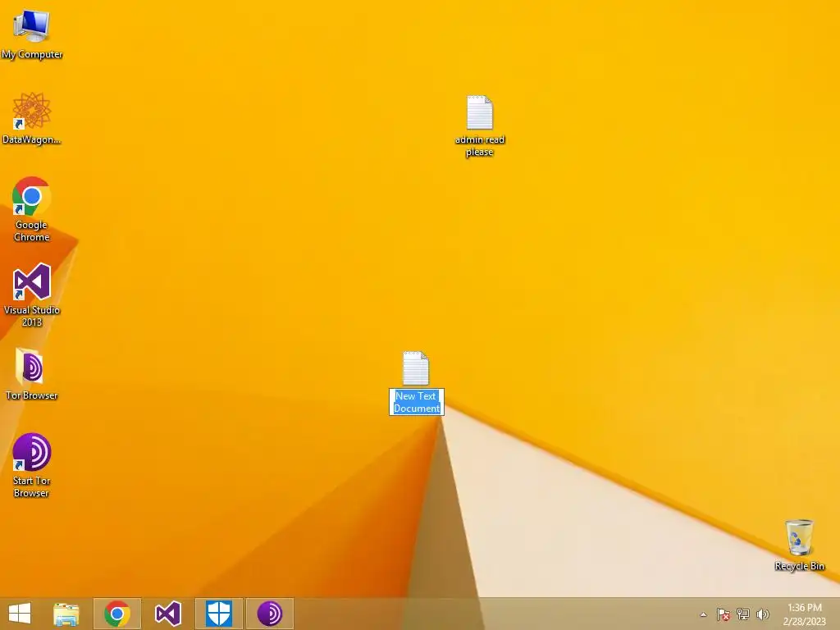840x630 pixels.
Task: Click the 'Recycle Bin' label text
Action: [x=799, y=566]
